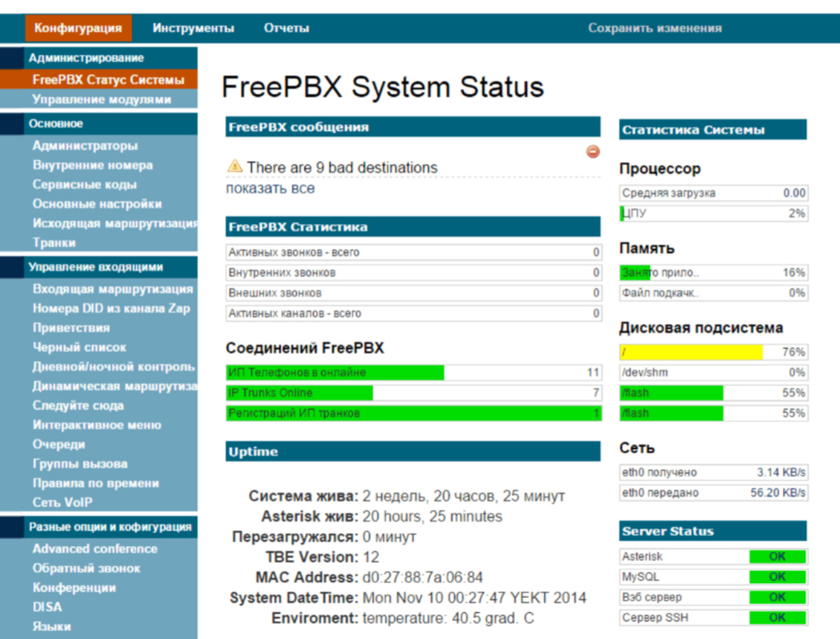This screenshot has height=639, width=840.
Task: Open Сервисные коды
Action: click(x=85, y=184)
